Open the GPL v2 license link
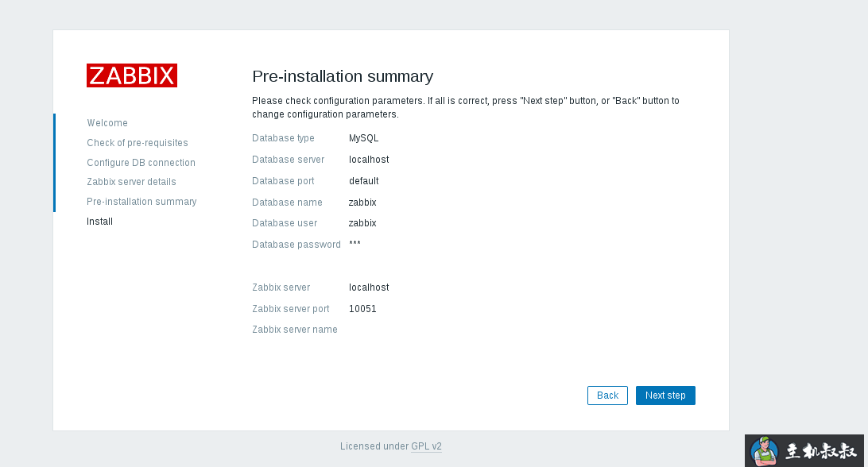 [x=426, y=446]
